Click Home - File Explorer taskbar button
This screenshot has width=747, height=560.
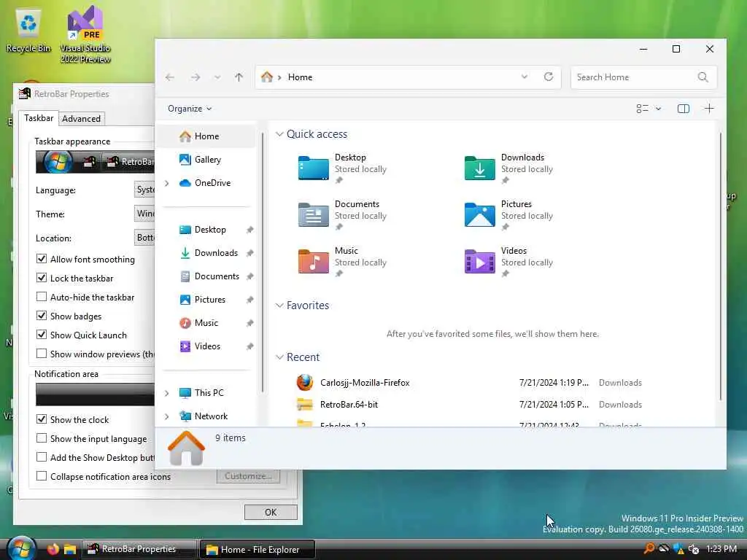[x=258, y=550]
